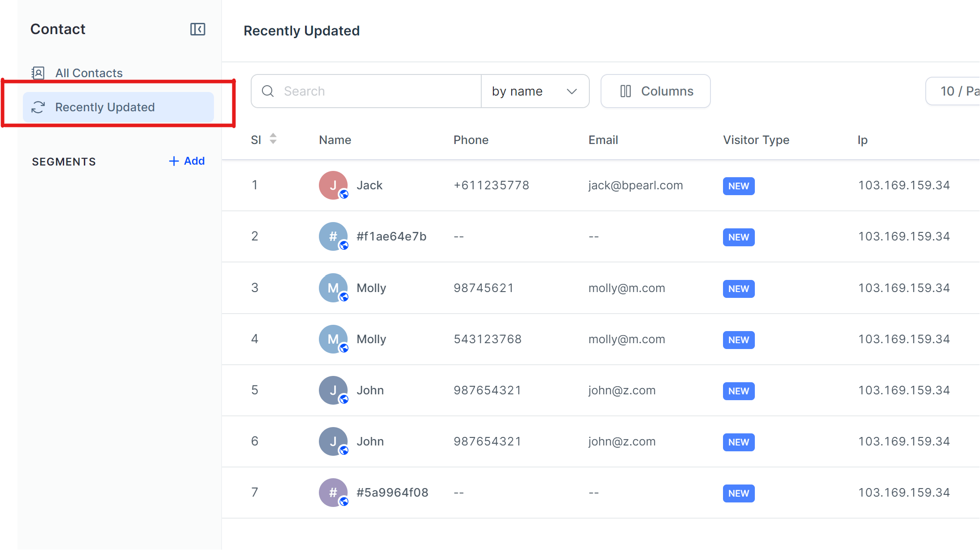The width and height of the screenshot is (980, 550).
Task: Open Molly's avatar in row 4
Action: point(333,339)
